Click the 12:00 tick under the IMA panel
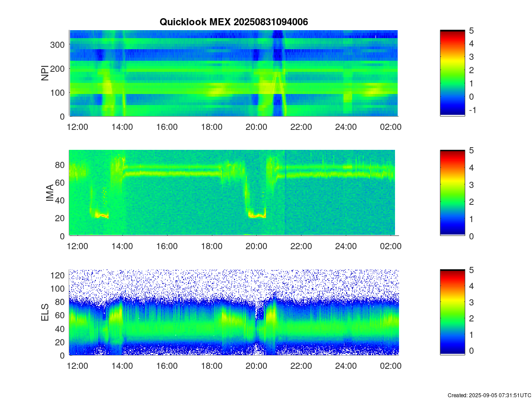This screenshot has width=532, height=399. click(x=77, y=246)
